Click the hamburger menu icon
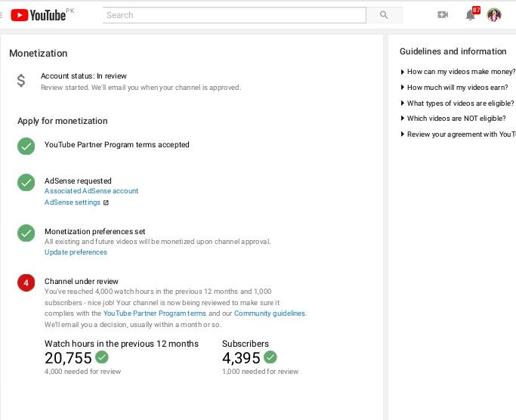 click(2, 15)
